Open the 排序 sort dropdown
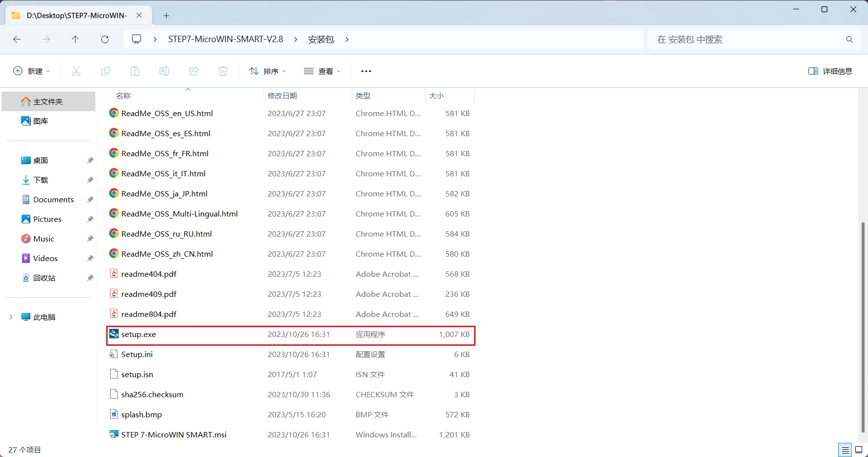 tap(267, 71)
